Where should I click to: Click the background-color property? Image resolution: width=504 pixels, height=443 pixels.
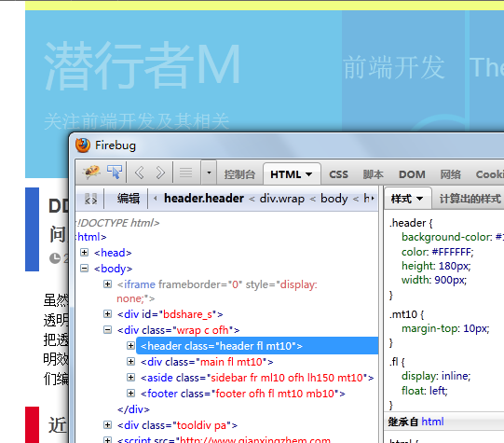[453, 237]
